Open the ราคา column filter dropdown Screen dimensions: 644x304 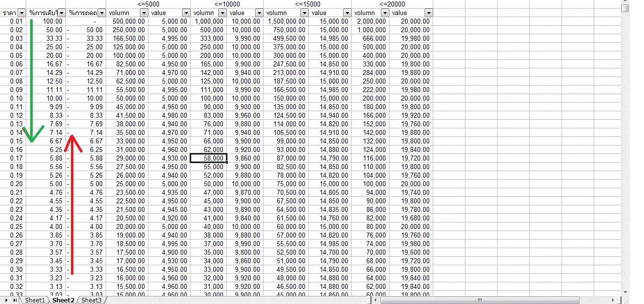pos(22,13)
